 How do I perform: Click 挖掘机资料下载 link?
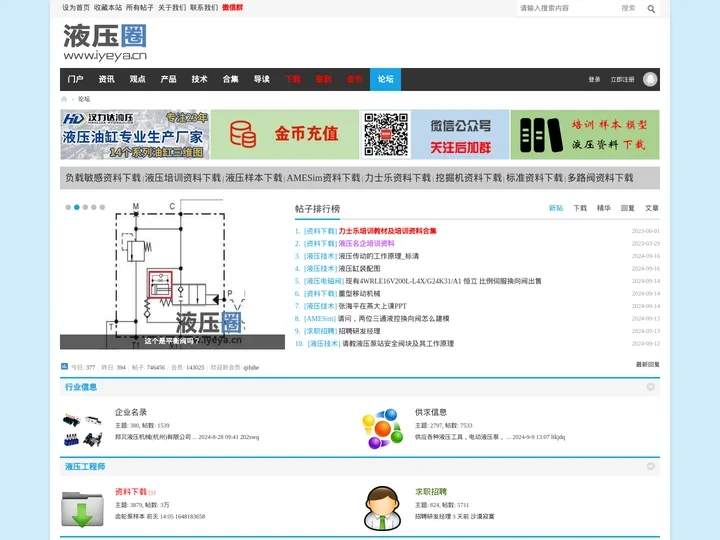click(468, 178)
